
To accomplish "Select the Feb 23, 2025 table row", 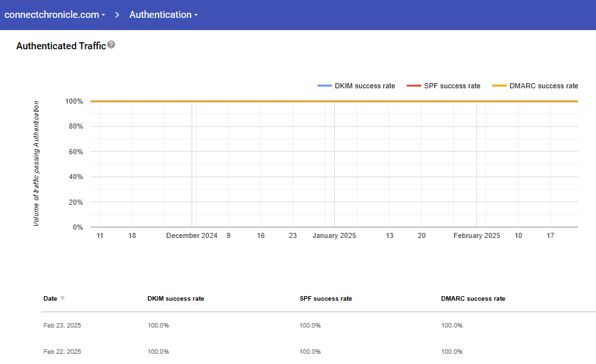I will (62, 326).
